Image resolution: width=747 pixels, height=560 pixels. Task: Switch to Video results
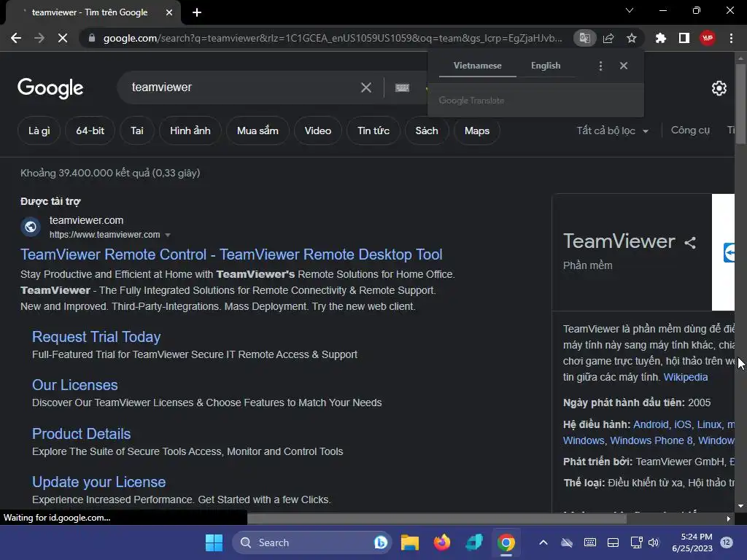click(x=318, y=131)
